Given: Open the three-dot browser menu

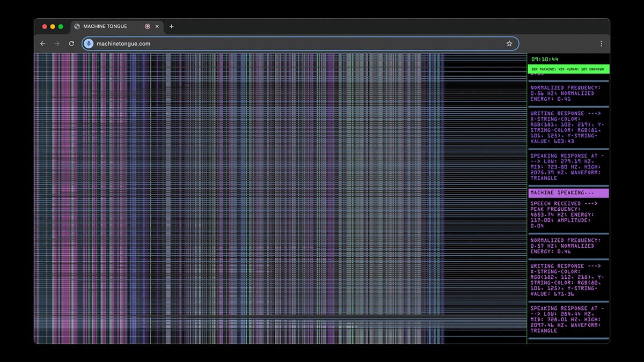Looking at the screenshot, I should [601, 43].
